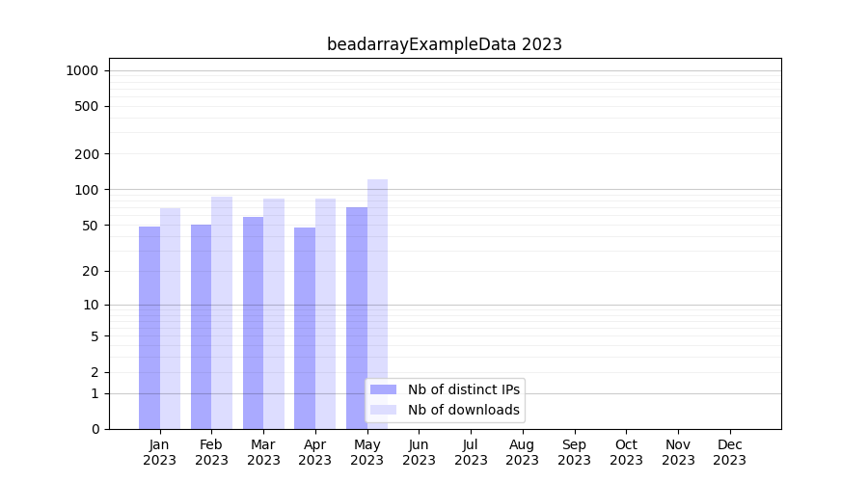The width and height of the screenshot is (868, 482).
Task: Select the Sep 2023 x-axis label
Action: click(574, 452)
